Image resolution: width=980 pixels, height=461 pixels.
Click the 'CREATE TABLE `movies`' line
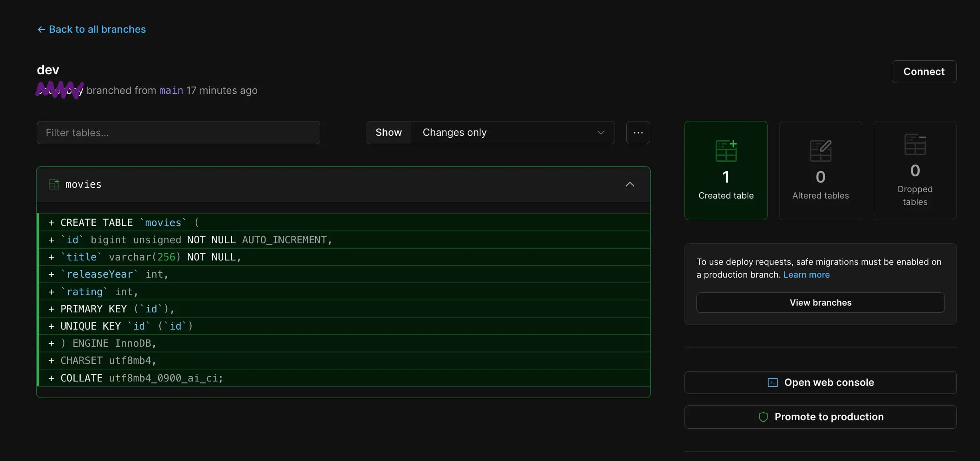343,223
